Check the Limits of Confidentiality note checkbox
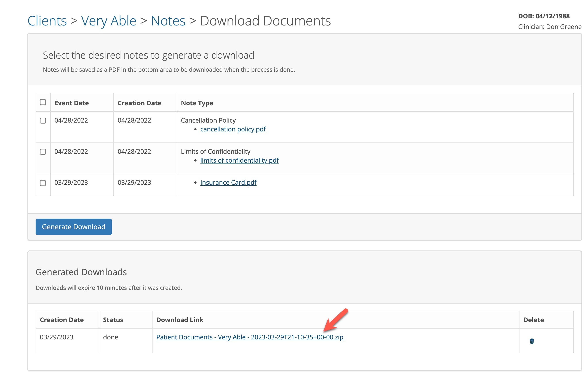 pos(43,152)
